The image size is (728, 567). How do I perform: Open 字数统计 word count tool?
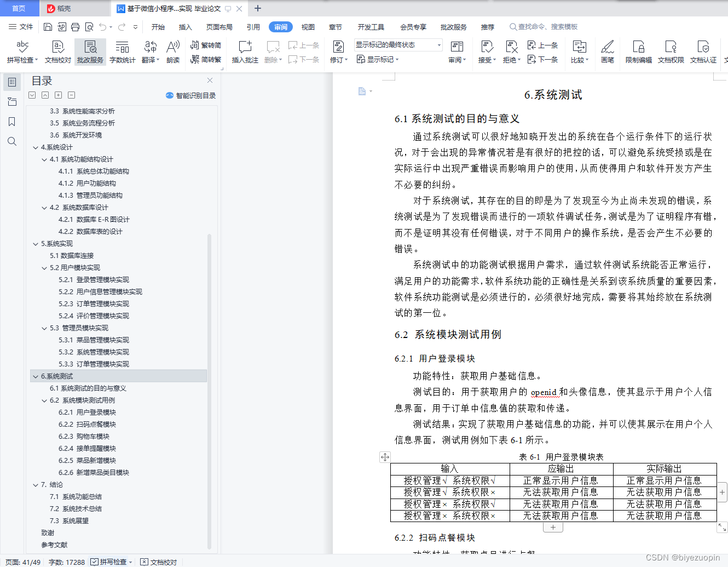click(123, 52)
